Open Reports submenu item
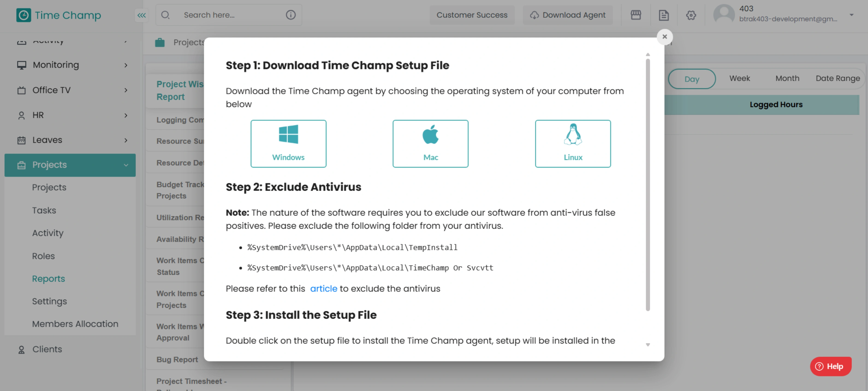Screen dimensions: 868x391 point(48,279)
